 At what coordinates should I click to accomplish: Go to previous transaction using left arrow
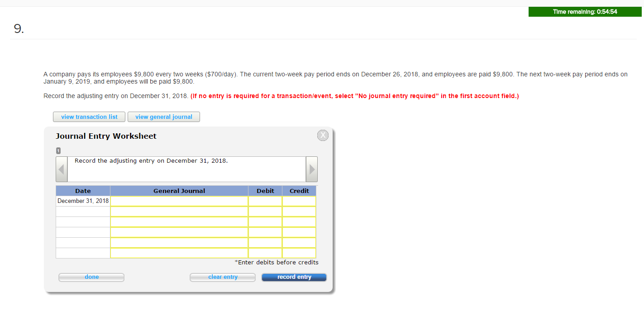point(62,169)
